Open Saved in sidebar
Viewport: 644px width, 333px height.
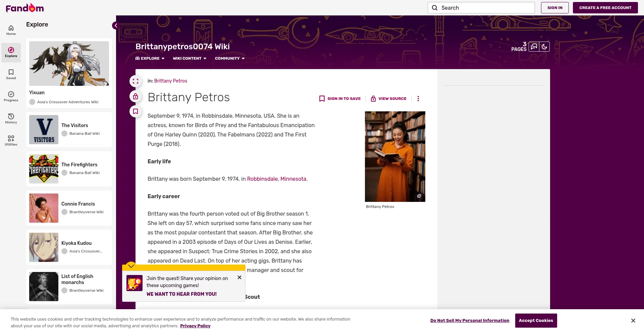click(11, 74)
